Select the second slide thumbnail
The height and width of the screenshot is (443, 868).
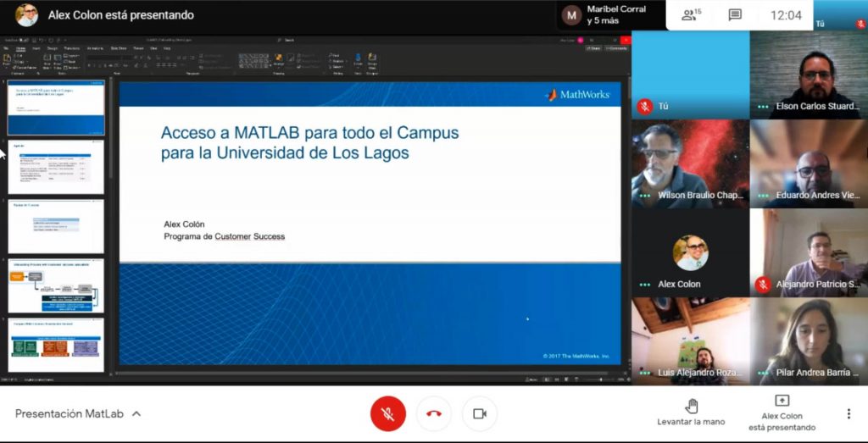click(56, 167)
